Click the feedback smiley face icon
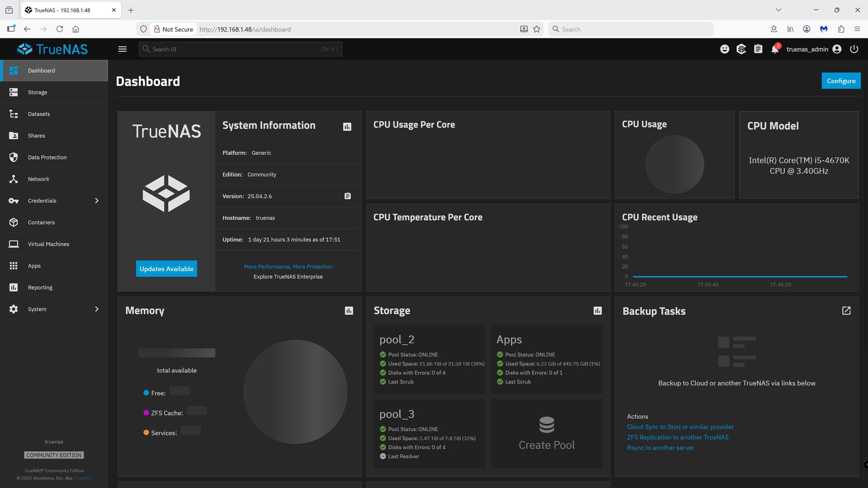This screenshot has width=868, height=488. [x=725, y=49]
